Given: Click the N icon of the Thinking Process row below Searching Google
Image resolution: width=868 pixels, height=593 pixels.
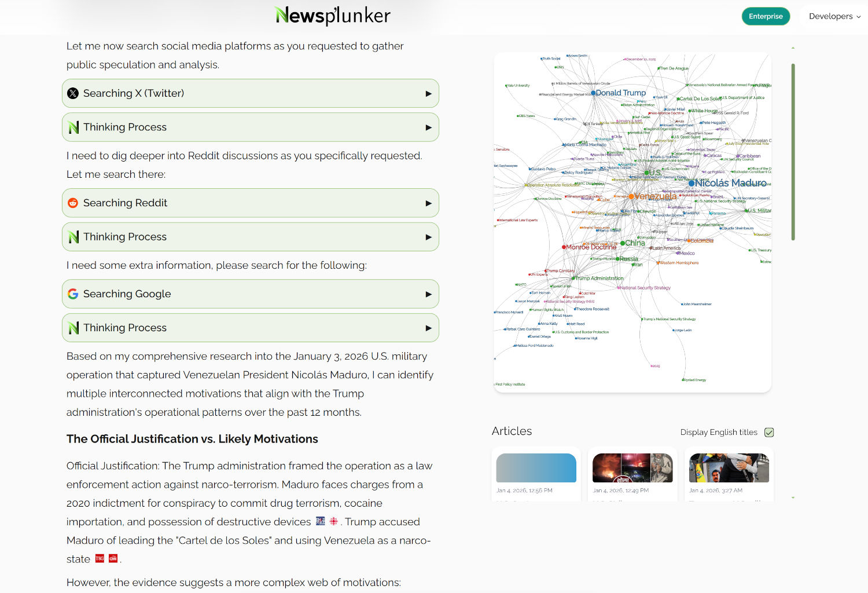Looking at the screenshot, I should pyautogui.click(x=73, y=328).
